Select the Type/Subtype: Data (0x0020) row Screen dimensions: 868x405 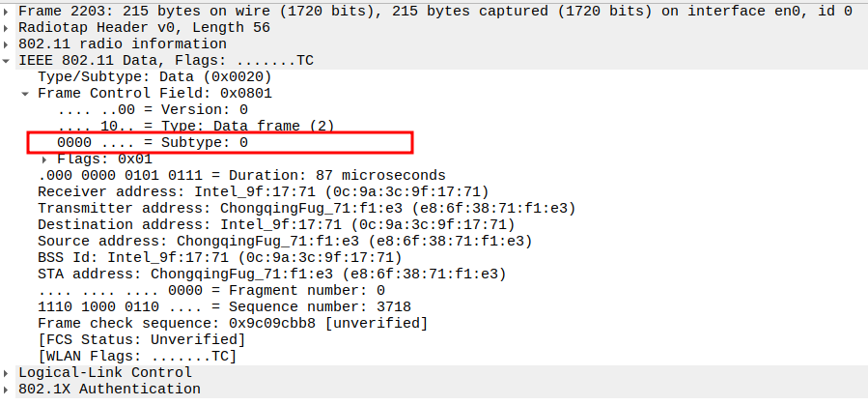pyautogui.click(x=154, y=77)
